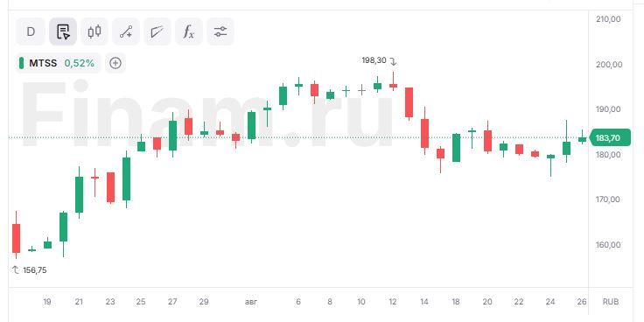Click the large red candle near 14
This screenshot has width=644, height=322.
[x=424, y=133]
